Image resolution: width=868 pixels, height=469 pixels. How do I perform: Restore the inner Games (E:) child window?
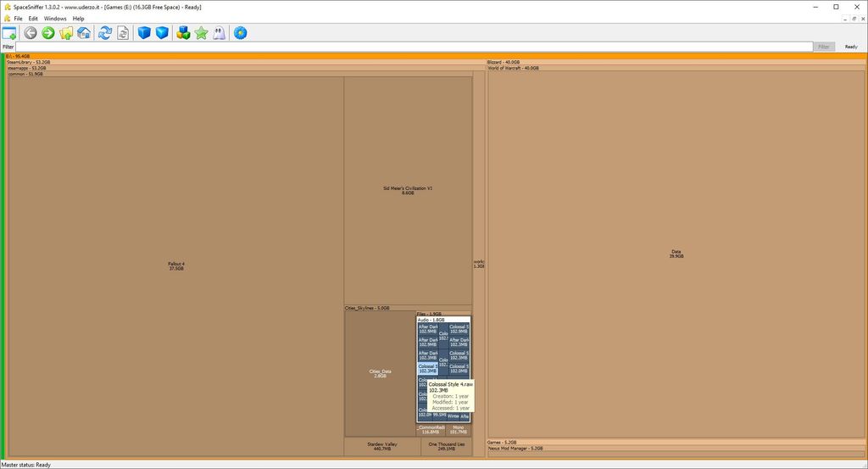pyautogui.click(x=854, y=19)
